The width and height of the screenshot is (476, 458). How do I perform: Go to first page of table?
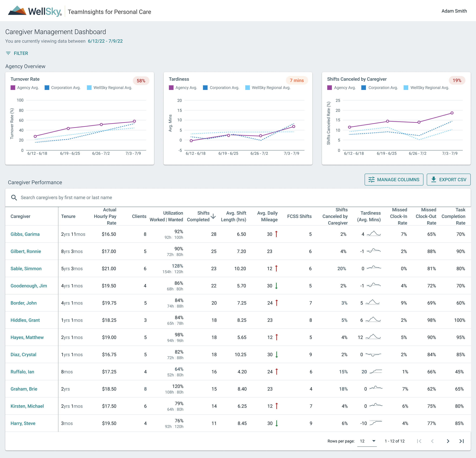[419, 441]
